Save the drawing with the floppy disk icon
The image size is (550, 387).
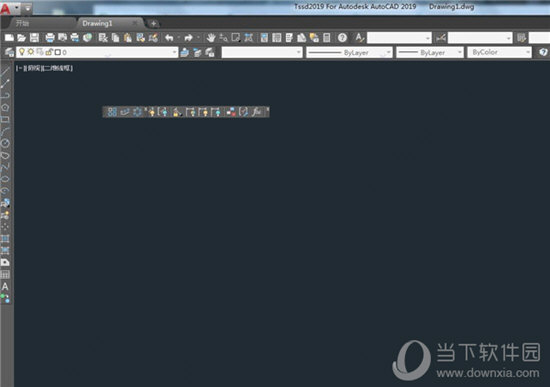point(34,38)
